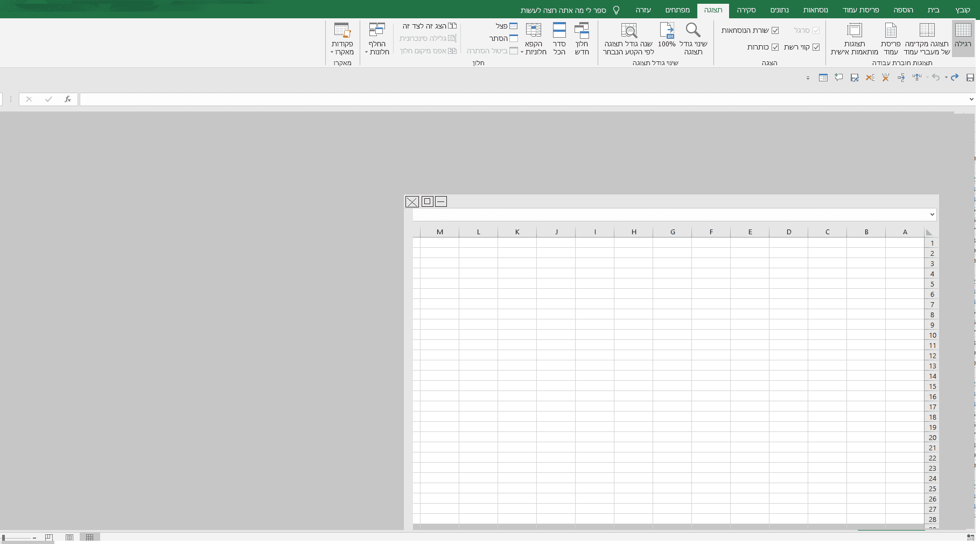Maximize the inner workbook window

point(427,201)
